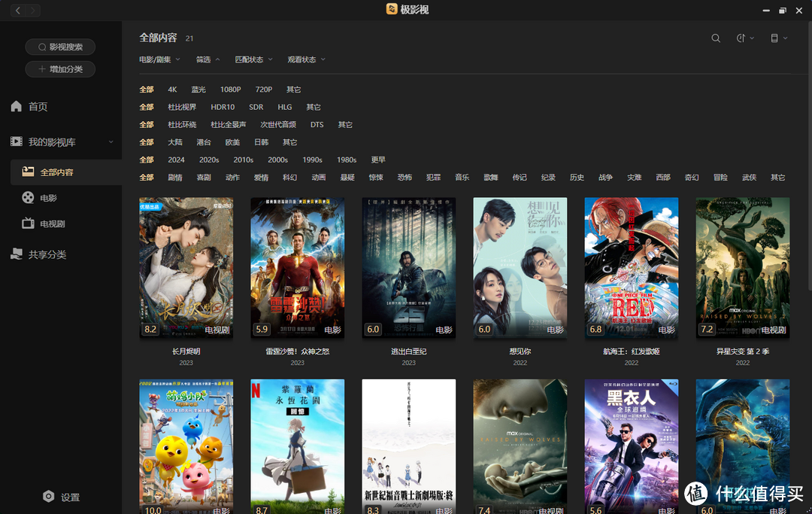Filter by HDR10
Viewport: 812px width, 514px height.
point(223,108)
